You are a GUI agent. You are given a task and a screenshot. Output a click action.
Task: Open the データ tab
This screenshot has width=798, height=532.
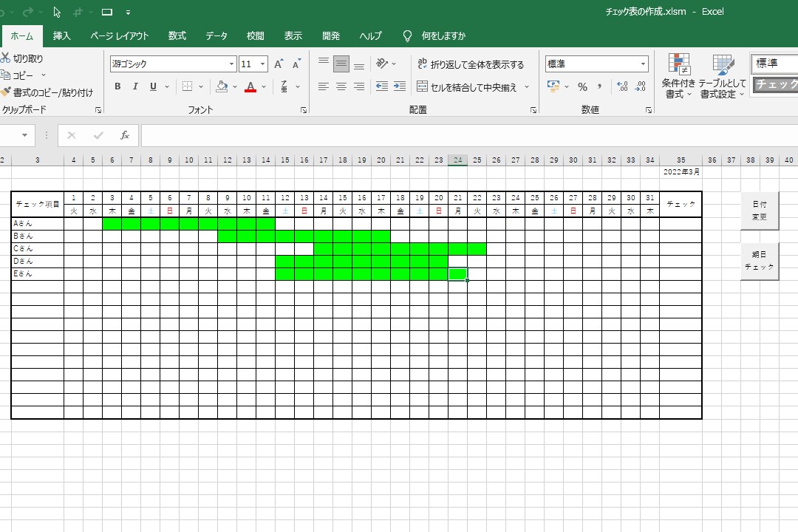click(216, 36)
